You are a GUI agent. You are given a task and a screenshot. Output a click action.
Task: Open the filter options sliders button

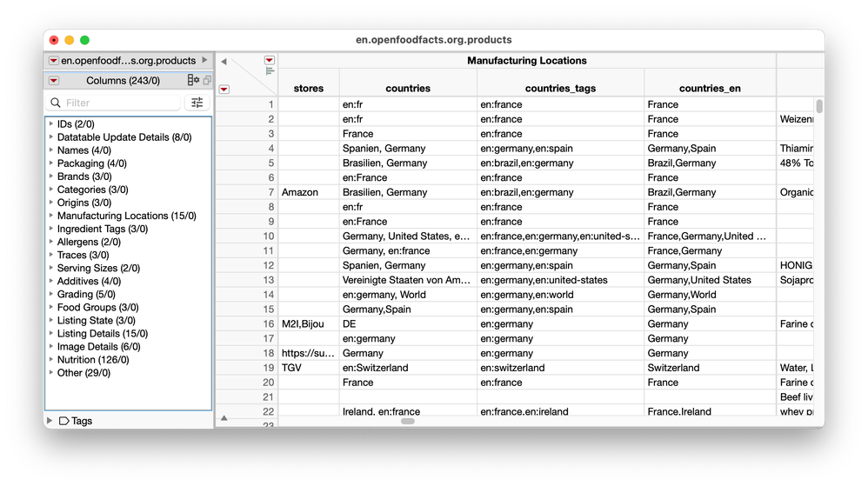coord(197,103)
